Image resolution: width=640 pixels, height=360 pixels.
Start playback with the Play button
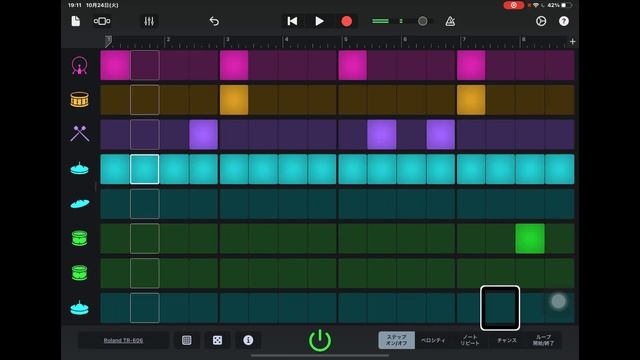pos(319,21)
